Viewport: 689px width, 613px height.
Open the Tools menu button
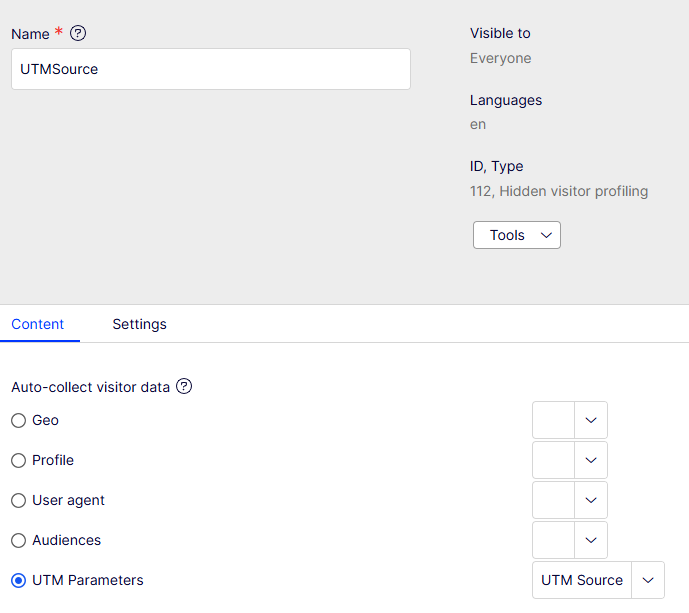coord(517,235)
